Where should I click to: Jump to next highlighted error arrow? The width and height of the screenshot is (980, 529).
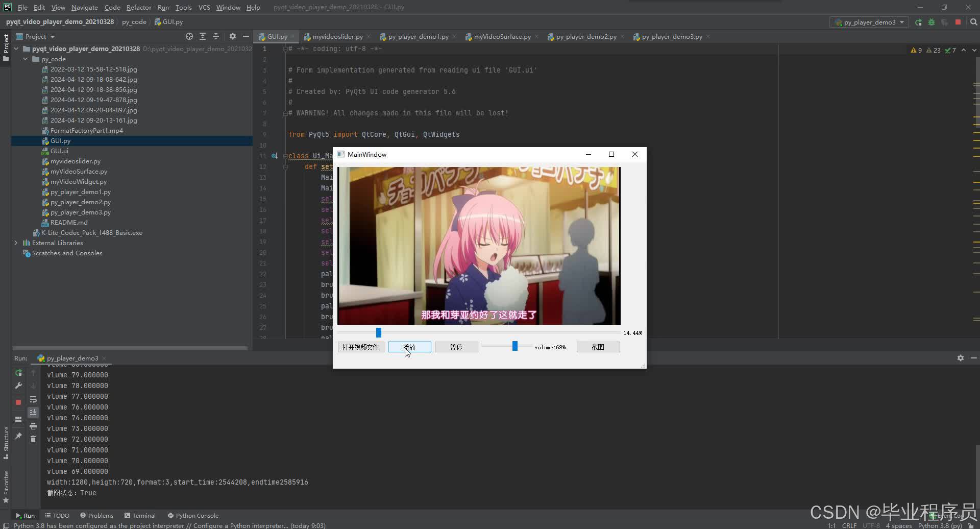[974, 50]
